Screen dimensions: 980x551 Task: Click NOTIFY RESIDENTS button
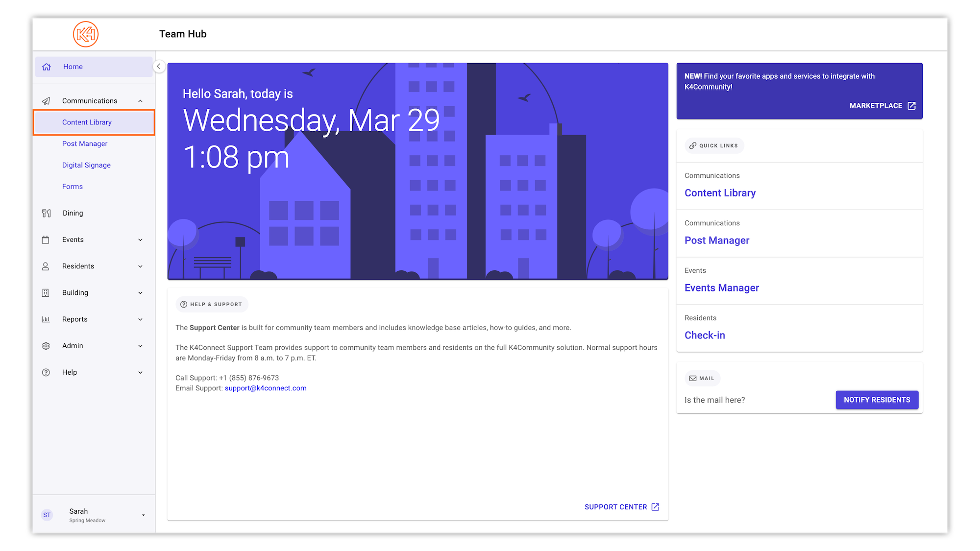pyautogui.click(x=877, y=400)
